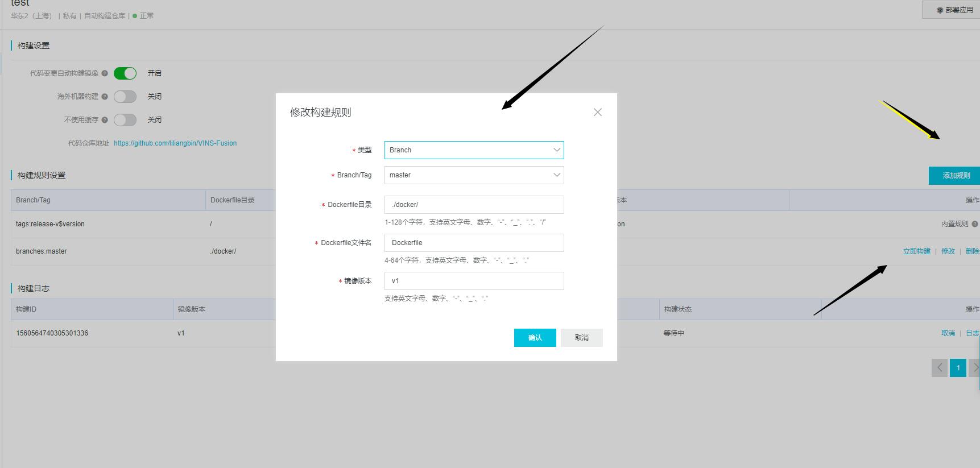Screen dimensions: 980x468
Task: Click 取消 link in build log row
Action: [x=948, y=333]
